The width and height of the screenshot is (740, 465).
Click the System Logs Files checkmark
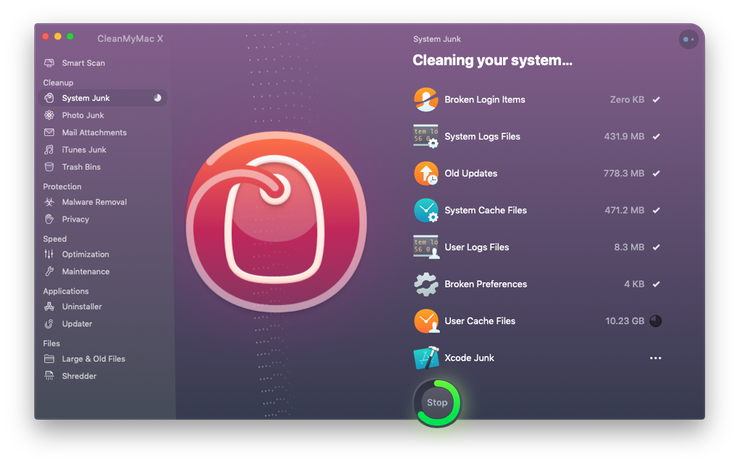pyautogui.click(x=656, y=136)
